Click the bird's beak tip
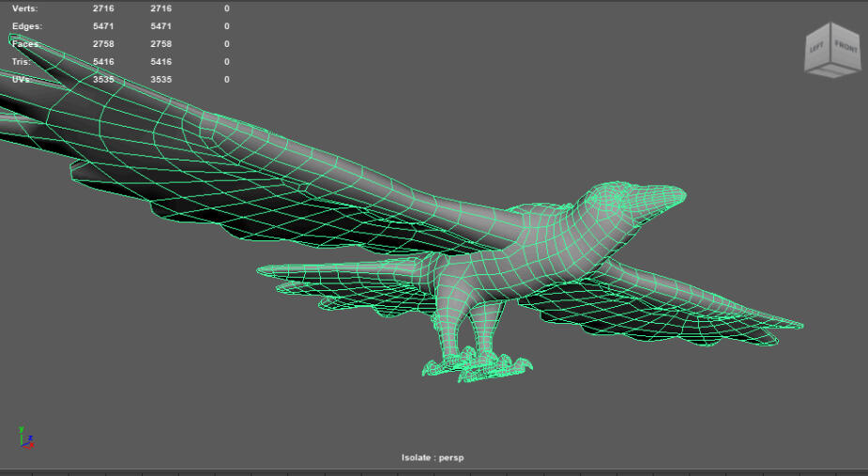Image resolution: width=868 pixels, height=476 pixels. point(681,194)
